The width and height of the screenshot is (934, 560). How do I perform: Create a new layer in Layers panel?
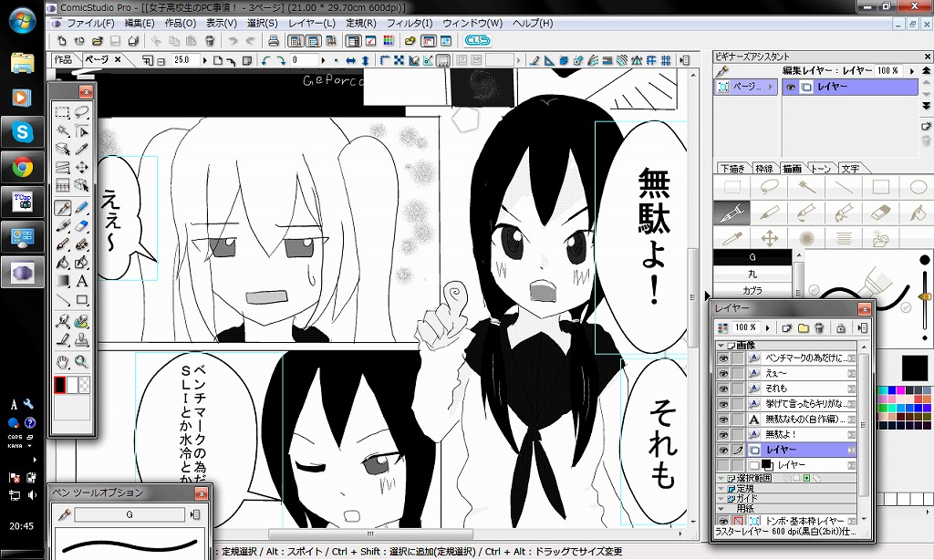[787, 327]
